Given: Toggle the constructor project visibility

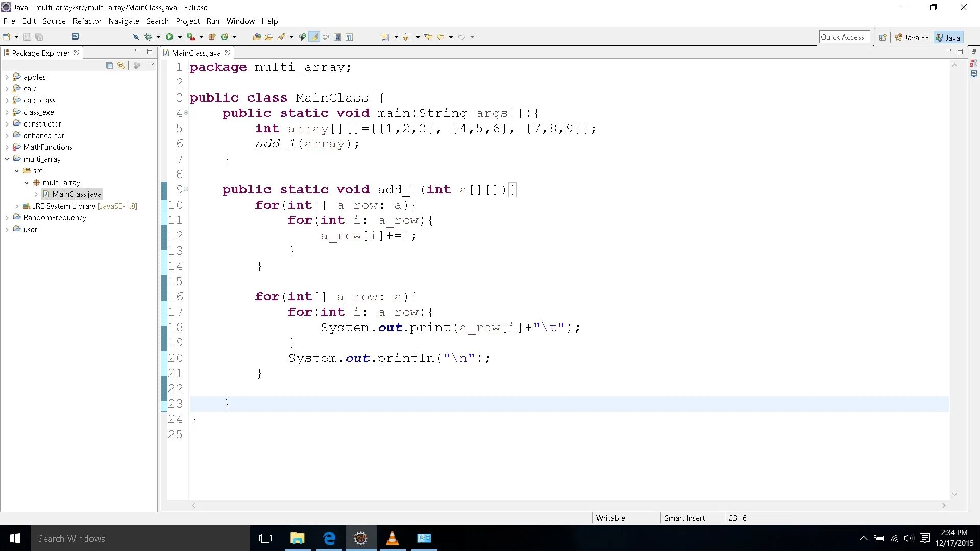Looking at the screenshot, I should [7, 124].
